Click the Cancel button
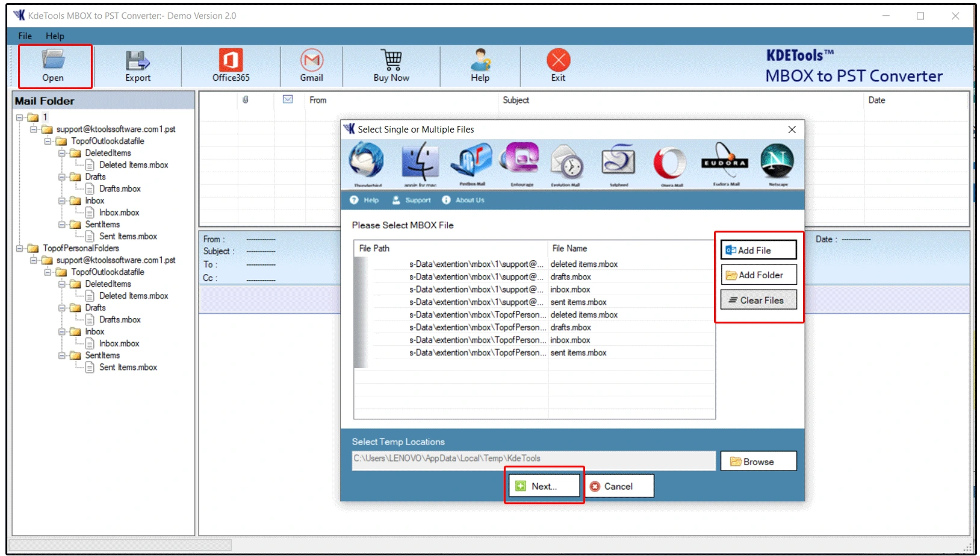This screenshot has height=556, width=980. point(619,486)
